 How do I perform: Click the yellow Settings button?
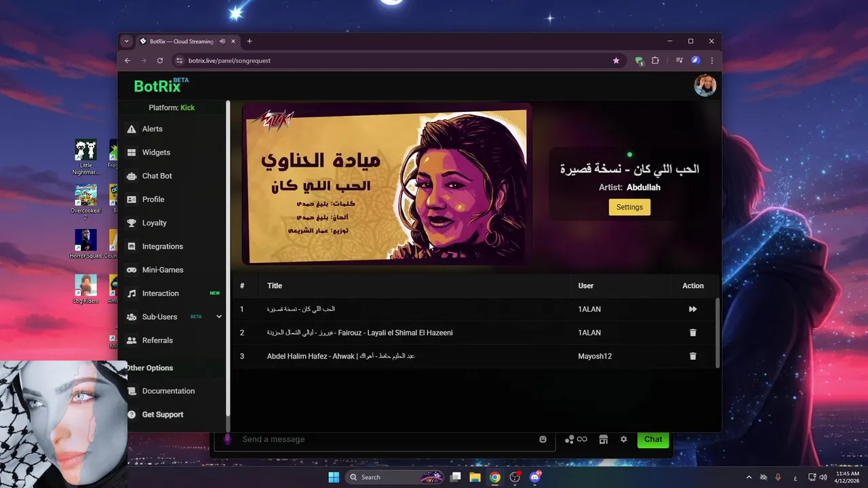[x=629, y=207]
